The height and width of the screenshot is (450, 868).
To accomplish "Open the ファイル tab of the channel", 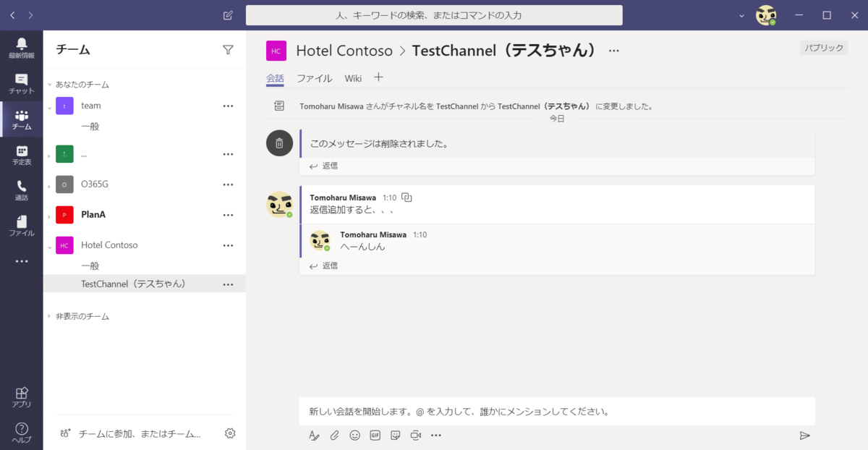I will (314, 78).
